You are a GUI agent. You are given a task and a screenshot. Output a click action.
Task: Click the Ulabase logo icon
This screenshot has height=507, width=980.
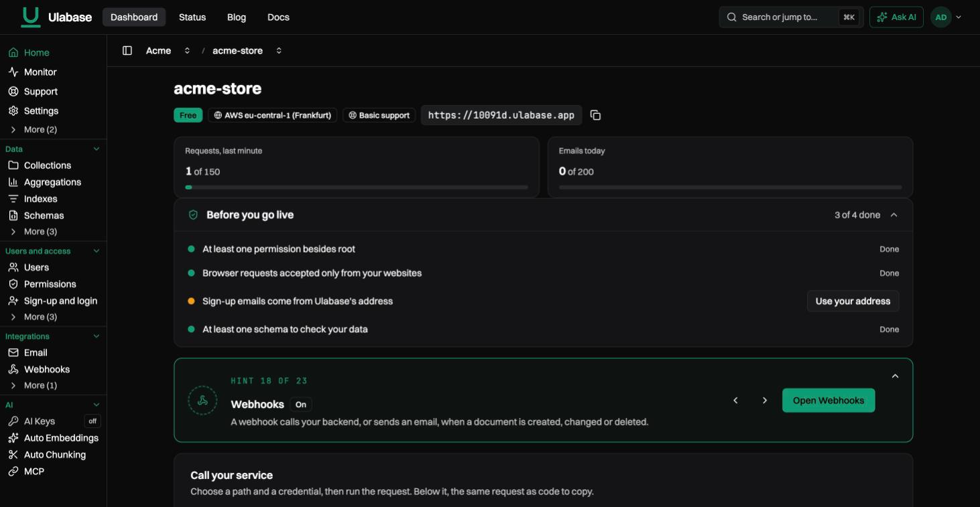tap(31, 17)
